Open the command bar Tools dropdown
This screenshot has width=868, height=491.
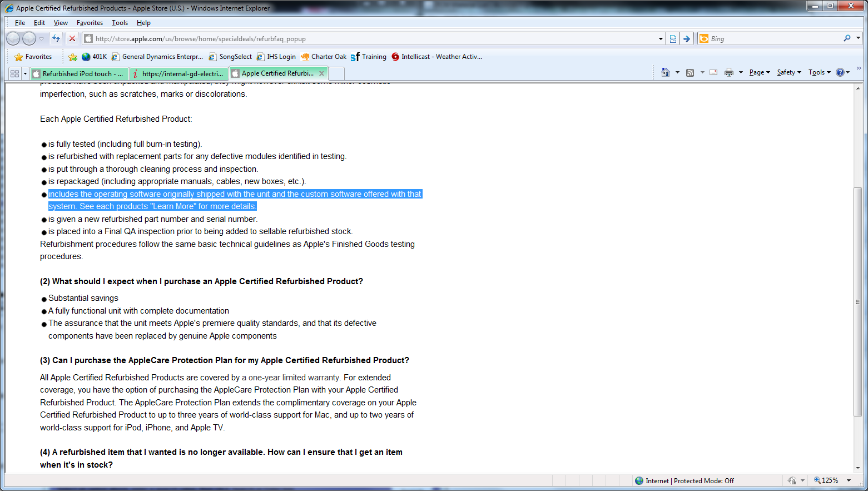[820, 72]
